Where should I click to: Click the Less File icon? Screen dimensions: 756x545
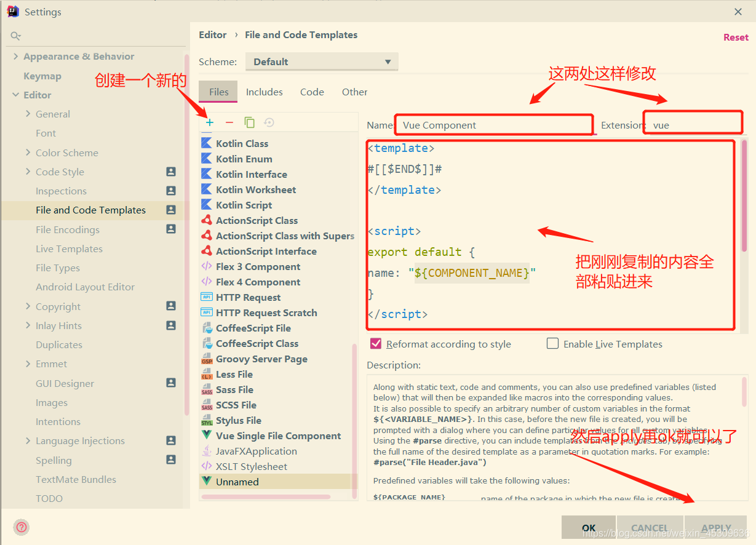click(207, 374)
